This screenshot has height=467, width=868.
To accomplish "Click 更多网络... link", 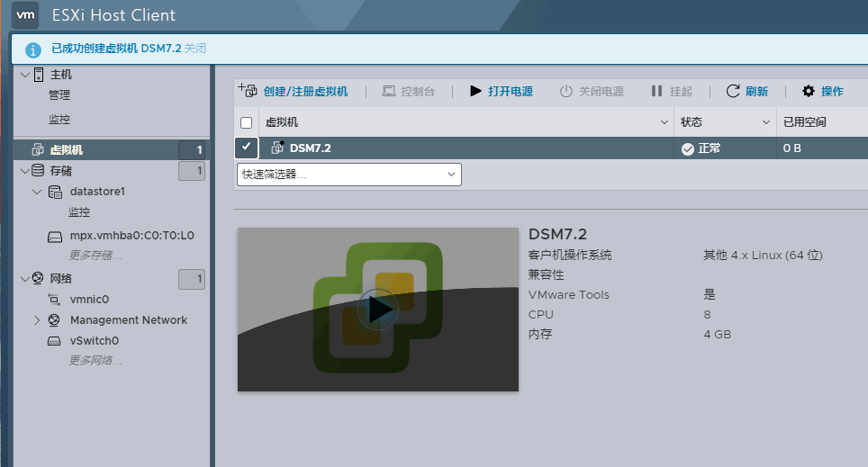I will pyautogui.click(x=95, y=360).
